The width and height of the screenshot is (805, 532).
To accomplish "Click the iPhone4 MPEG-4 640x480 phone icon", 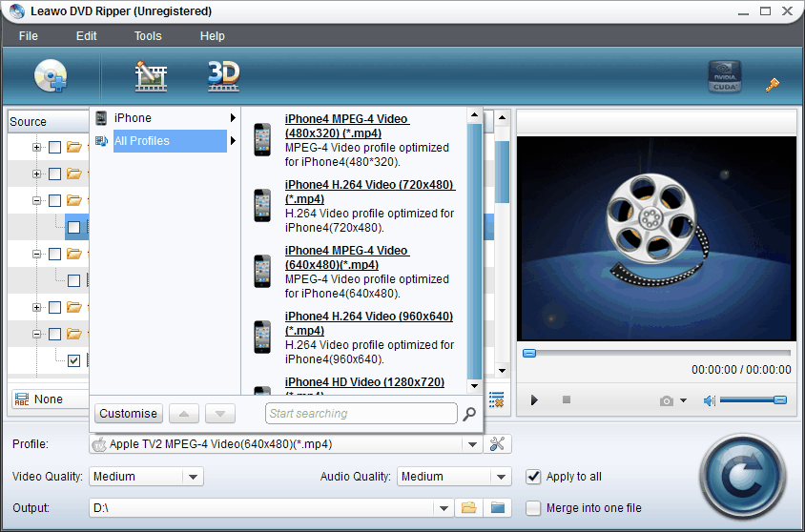I will point(262,271).
